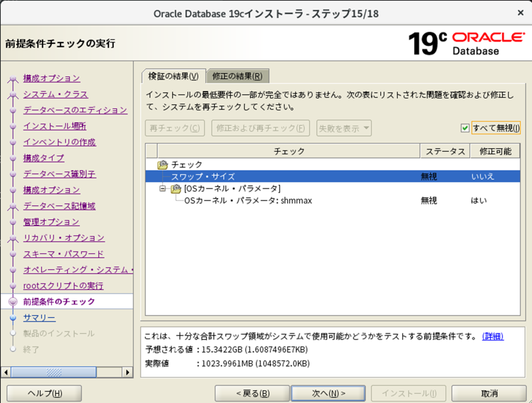Click the completed checkmark icon beside 構成オプション
Image resolution: width=532 pixels, height=403 pixels.
pos(14,78)
